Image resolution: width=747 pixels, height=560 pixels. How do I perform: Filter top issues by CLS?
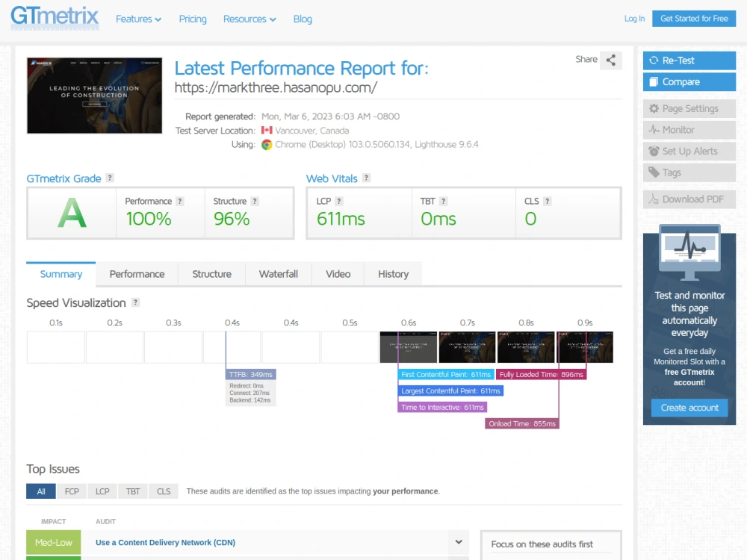click(x=164, y=491)
